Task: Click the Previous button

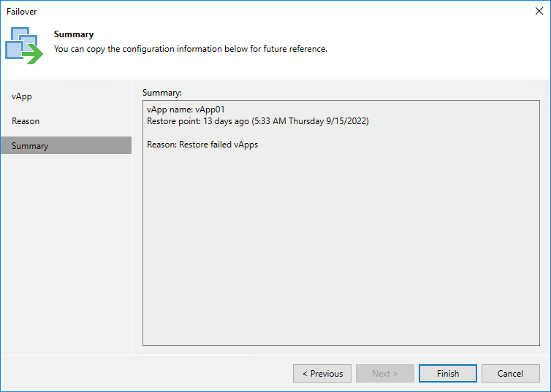Action: (x=322, y=374)
